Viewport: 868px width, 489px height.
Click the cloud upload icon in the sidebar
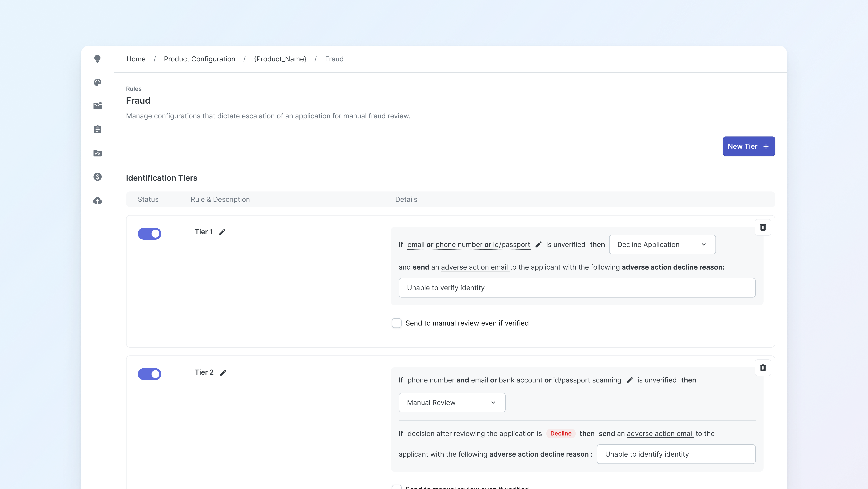coord(97,200)
